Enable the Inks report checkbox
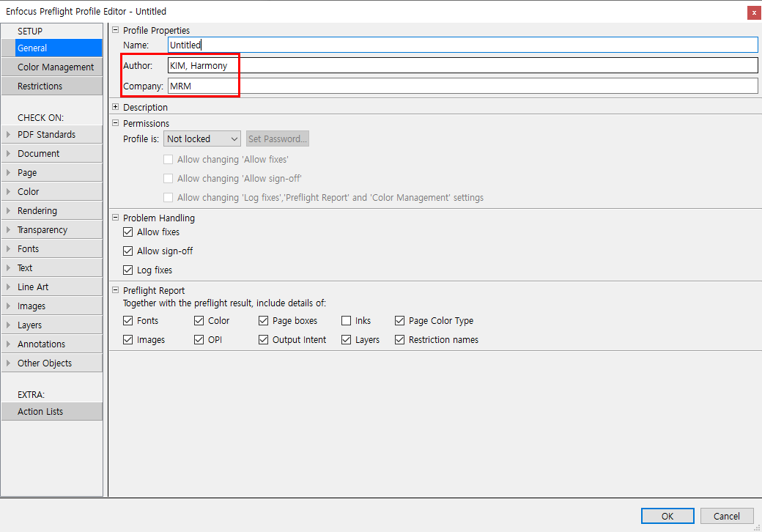This screenshot has width=762, height=532. point(347,321)
